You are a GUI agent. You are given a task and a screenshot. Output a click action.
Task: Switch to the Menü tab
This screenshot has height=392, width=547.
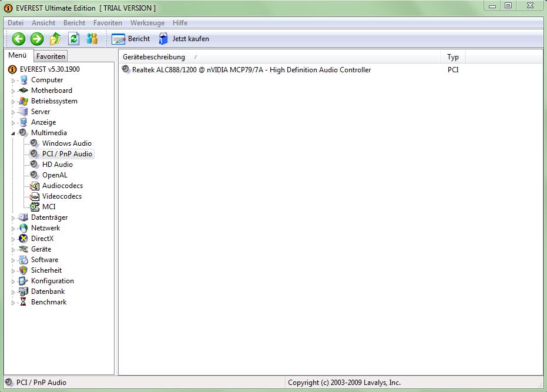18,55
